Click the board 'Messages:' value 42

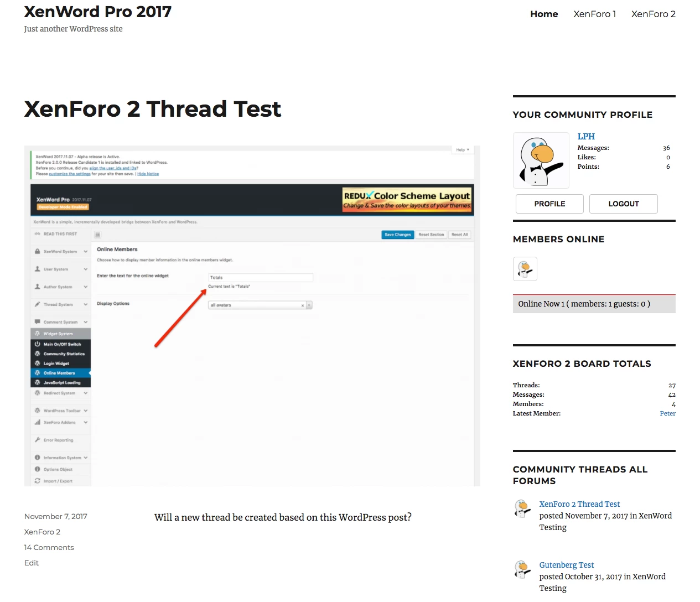coord(672,395)
